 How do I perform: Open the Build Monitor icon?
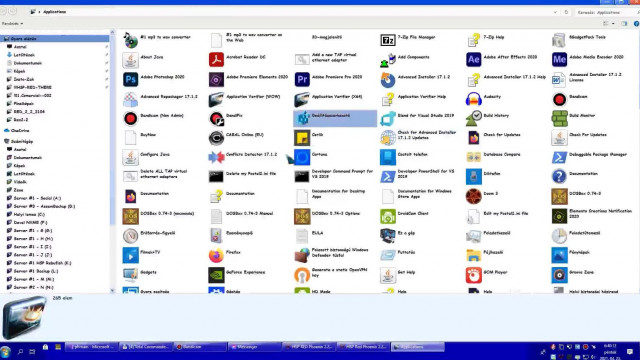(559, 118)
